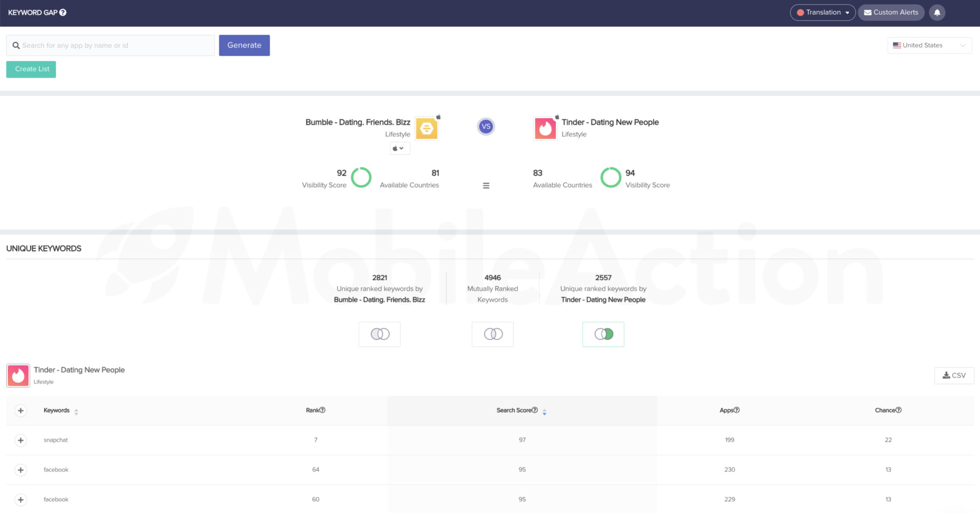
Task: Sort by Keywords column arrows
Action: tap(76, 412)
